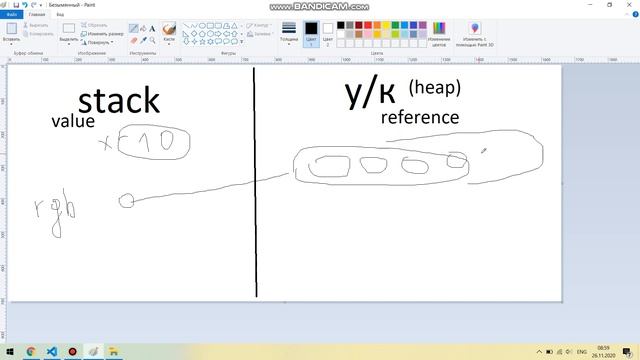Pick the purple color swatch
640x360 pixels.
(x=422, y=25)
